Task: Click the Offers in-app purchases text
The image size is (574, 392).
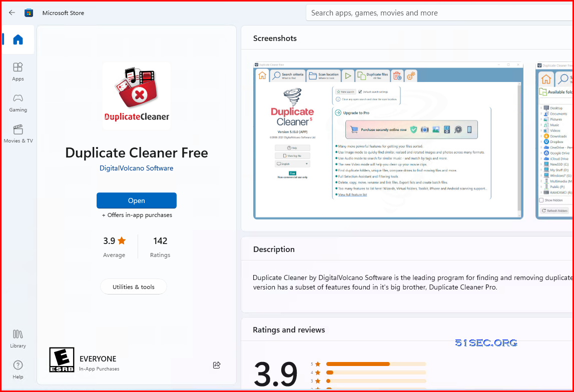Action: pyautogui.click(x=137, y=215)
